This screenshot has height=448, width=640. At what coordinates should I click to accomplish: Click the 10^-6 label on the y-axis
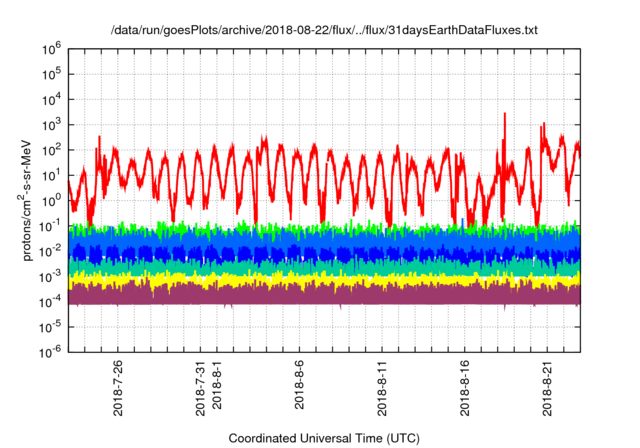point(53,351)
